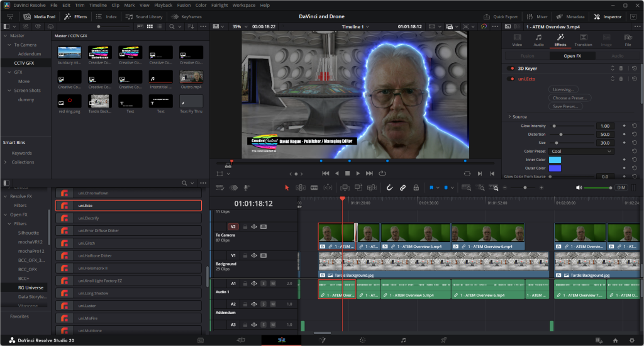The width and height of the screenshot is (644, 346).
Task: Select the uni.Glitch effect
Action: click(128, 243)
